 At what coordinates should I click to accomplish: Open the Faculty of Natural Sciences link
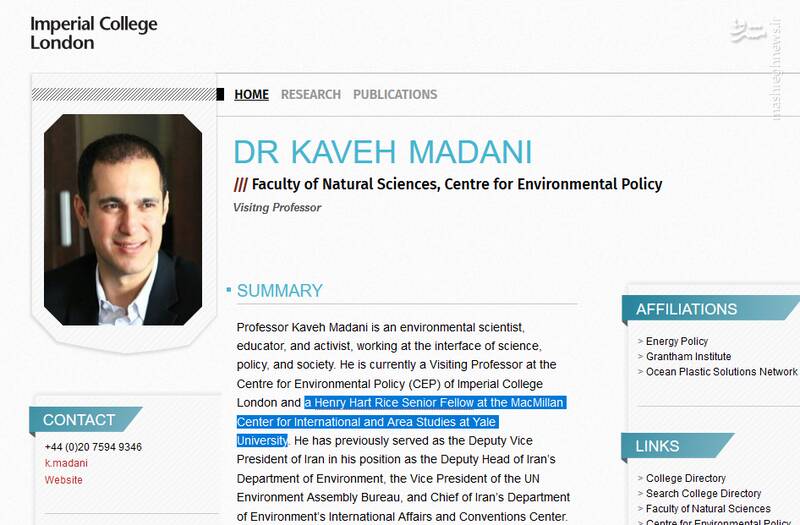708,509
